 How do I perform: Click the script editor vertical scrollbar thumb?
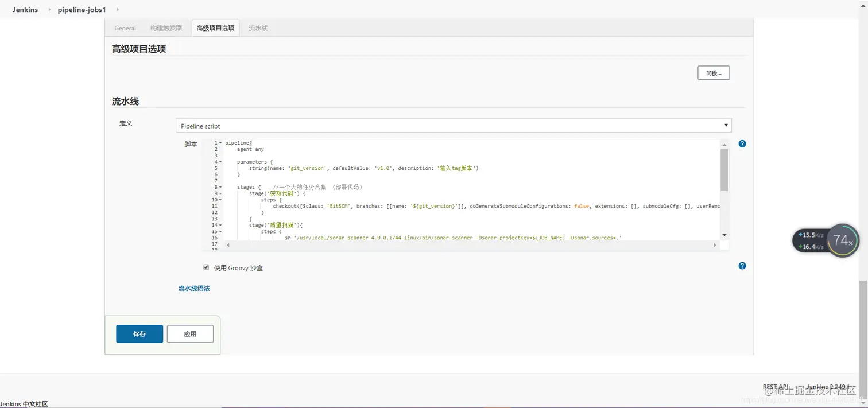(x=724, y=170)
